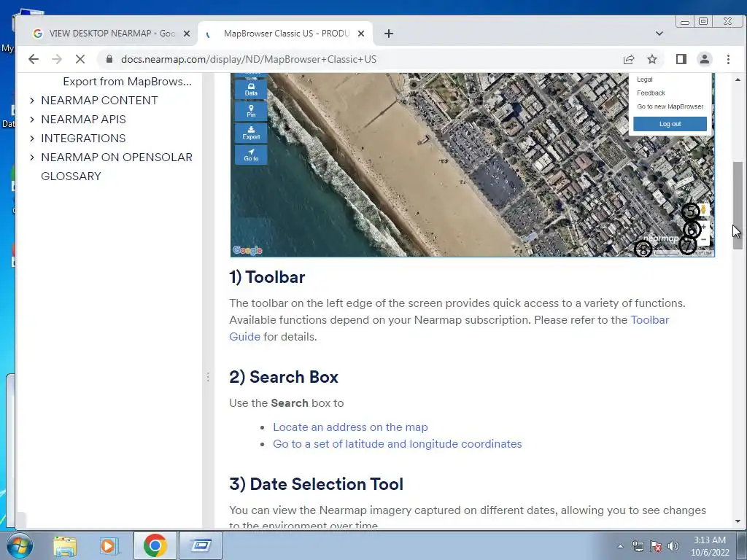
Task: Click the scrollbar down arrow
Action: pos(738,521)
